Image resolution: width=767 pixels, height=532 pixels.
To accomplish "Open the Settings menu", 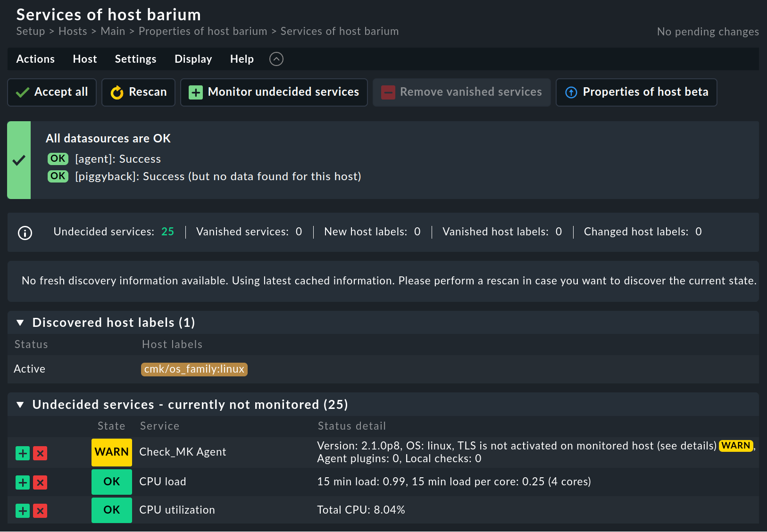I will (x=135, y=59).
